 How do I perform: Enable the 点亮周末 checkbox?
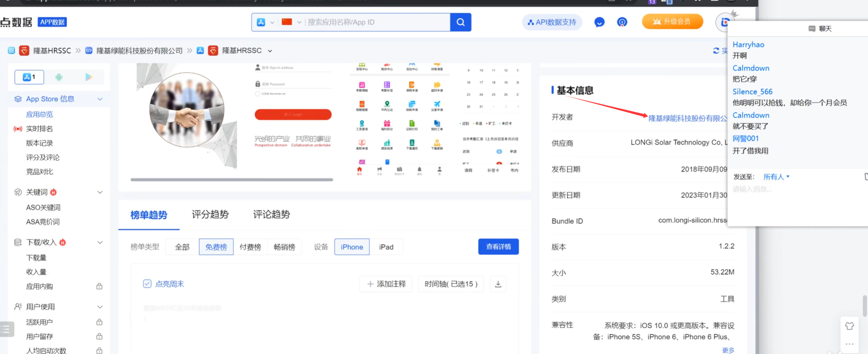(x=147, y=283)
